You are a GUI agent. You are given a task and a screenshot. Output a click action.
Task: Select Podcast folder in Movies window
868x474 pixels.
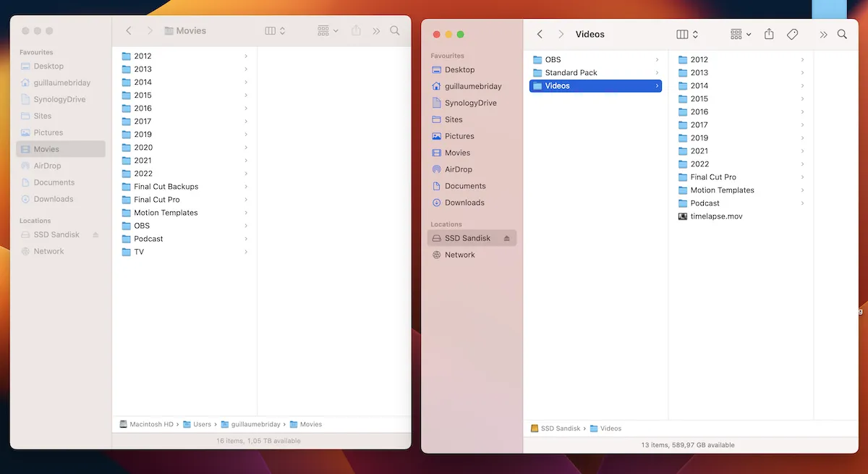185,239
